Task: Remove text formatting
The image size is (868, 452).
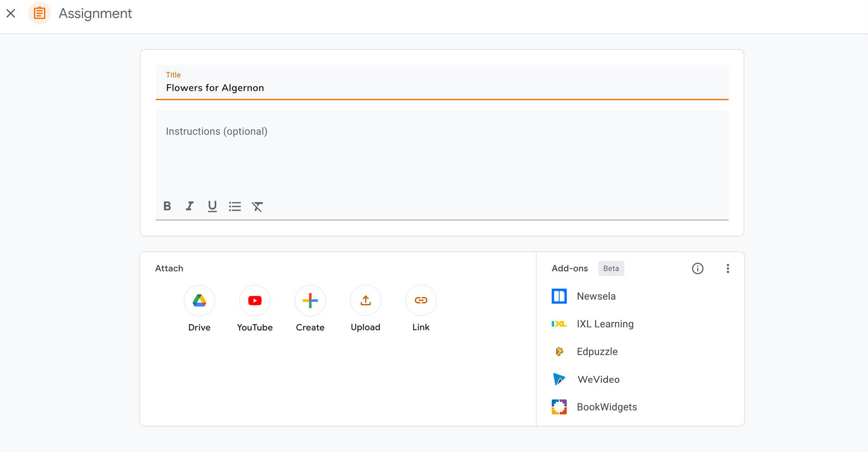Action: [257, 207]
